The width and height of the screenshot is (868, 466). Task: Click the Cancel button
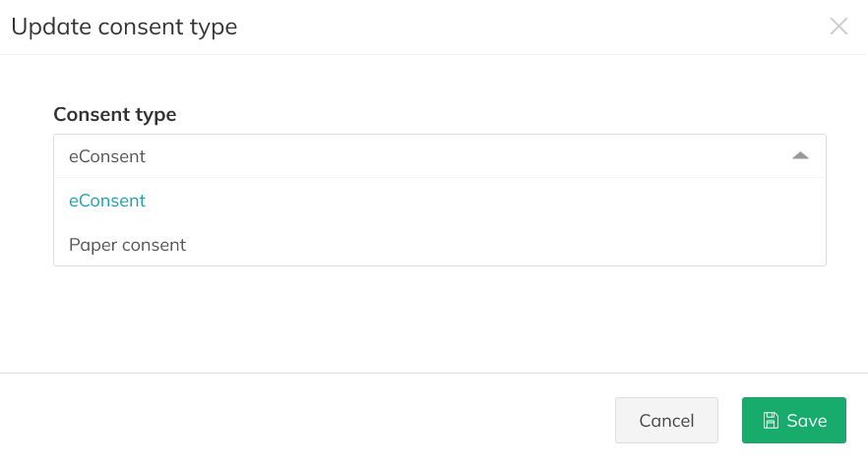point(666,421)
